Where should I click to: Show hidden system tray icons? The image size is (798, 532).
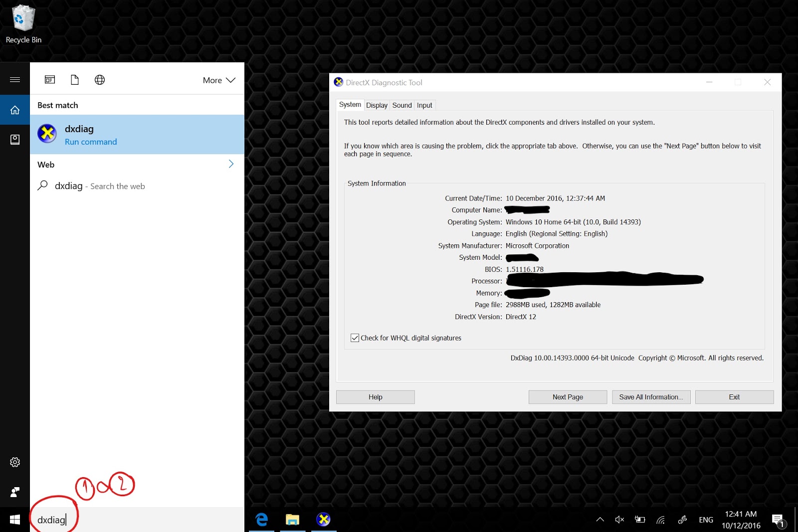click(x=600, y=520)
